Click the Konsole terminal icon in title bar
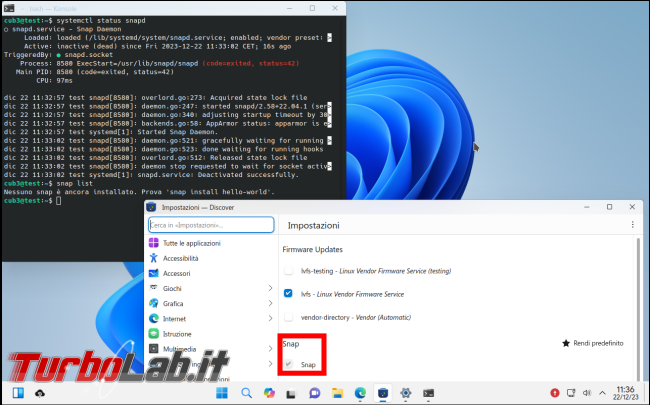The width and height of the screenshot is (650, 405). 9,8
